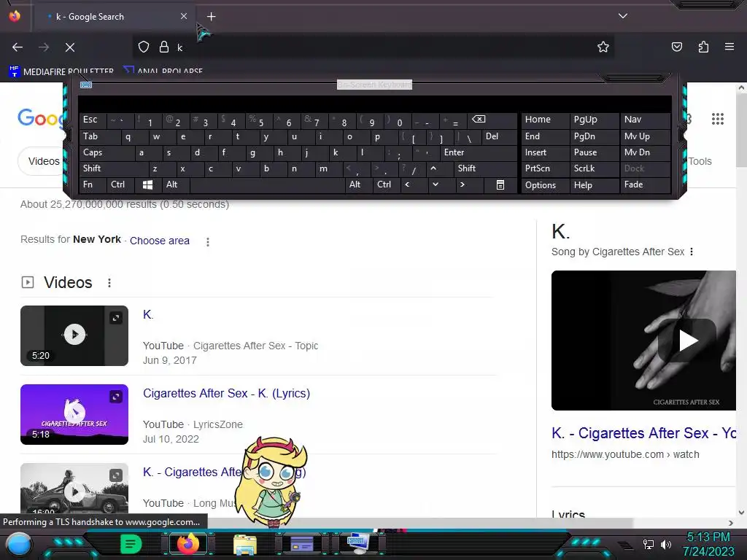This screenshot has height=560, width=747.
Task: Close the 'k - Google Search' tab
Action: pyautogui.click(x=184, y=16)
